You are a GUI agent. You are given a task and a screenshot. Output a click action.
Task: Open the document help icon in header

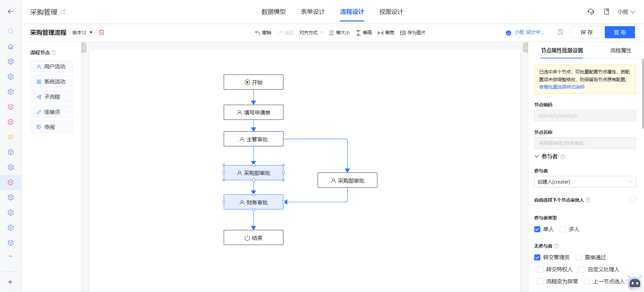tap(606, 12)
